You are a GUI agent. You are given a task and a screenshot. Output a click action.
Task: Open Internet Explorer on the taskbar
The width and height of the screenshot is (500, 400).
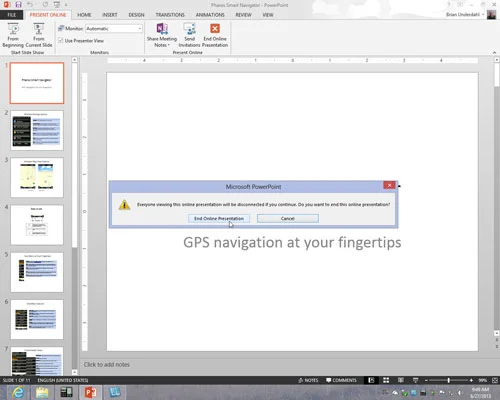[x=18, y=392]
